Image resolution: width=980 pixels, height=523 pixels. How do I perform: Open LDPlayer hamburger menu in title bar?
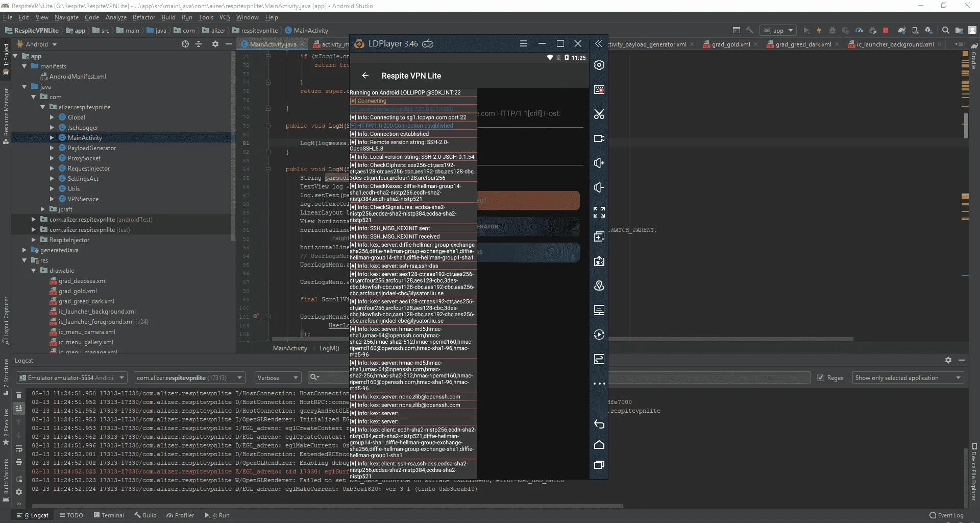pyautogui.click(x=524, y=43)
